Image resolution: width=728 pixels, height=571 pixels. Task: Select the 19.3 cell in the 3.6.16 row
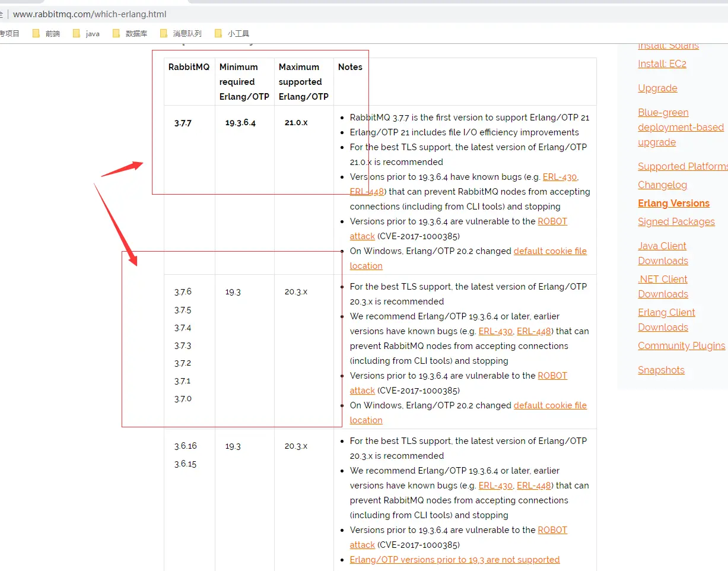pyautogui.click(x=233, y=446)
